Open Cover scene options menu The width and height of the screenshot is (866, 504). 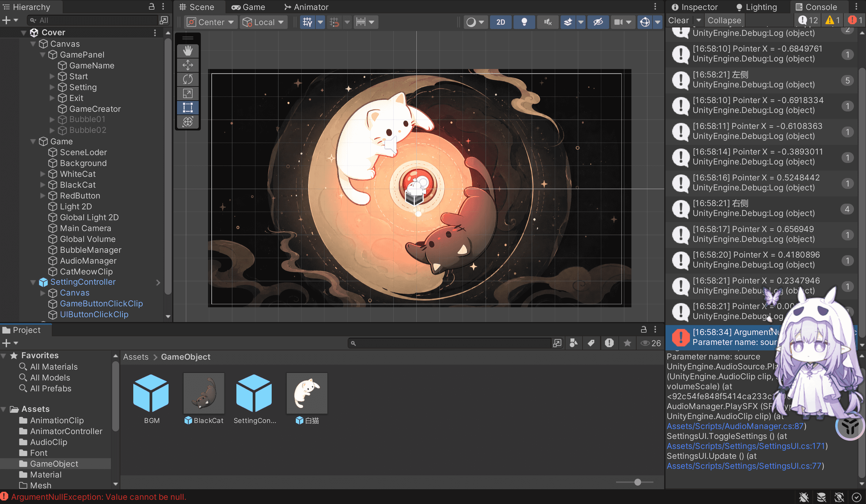pos(155,33)
